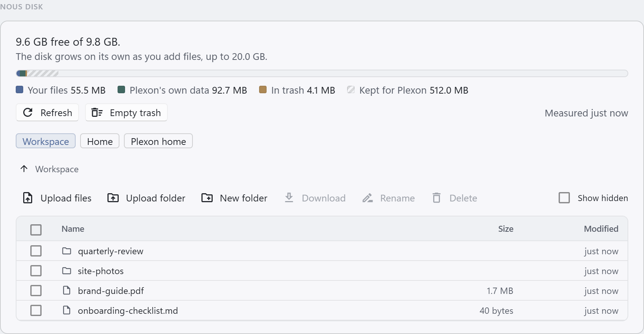
Task: Click the 40 bytes size value
Action: point(496,311)
